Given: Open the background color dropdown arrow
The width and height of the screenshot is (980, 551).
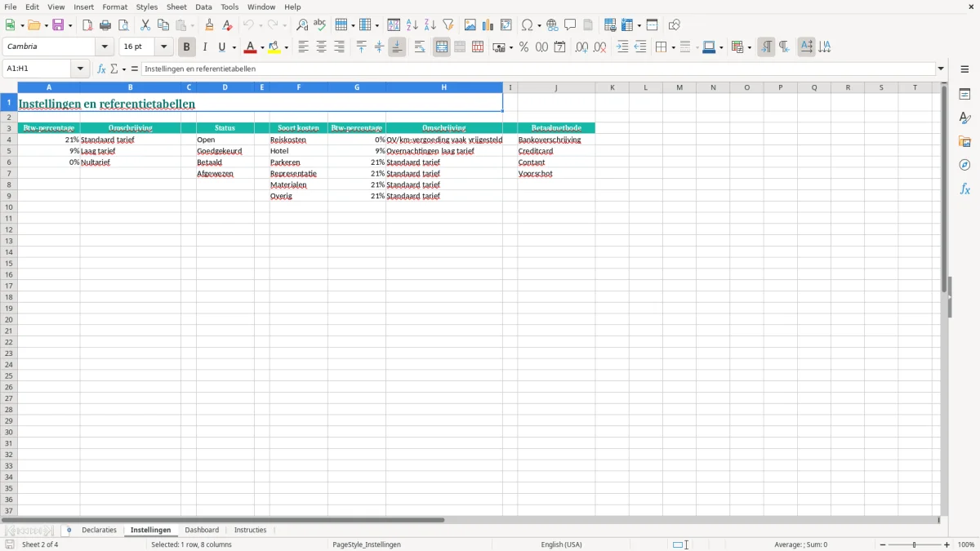Looking at the screenshot, I should click(286, 47).
